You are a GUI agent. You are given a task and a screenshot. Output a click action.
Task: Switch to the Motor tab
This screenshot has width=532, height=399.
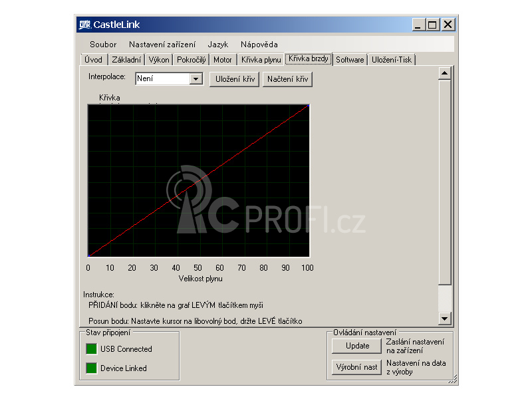[x=223, y=60]
